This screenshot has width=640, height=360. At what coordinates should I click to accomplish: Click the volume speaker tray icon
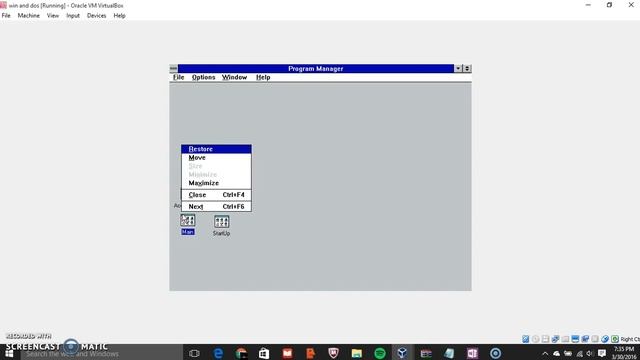[x=590, y=353]
